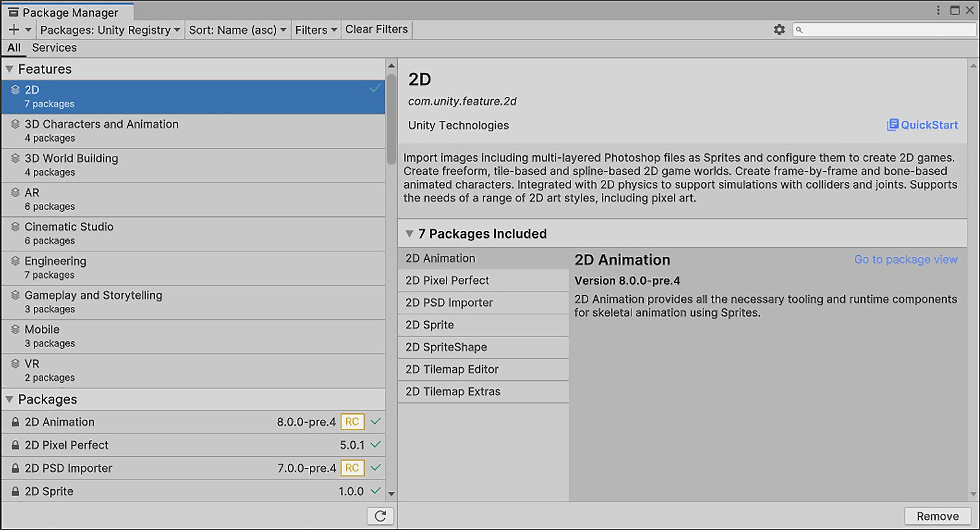980x530 pixels.
Task: Open the Packages: Unity Registry dropdown
Action: point(110,30)
